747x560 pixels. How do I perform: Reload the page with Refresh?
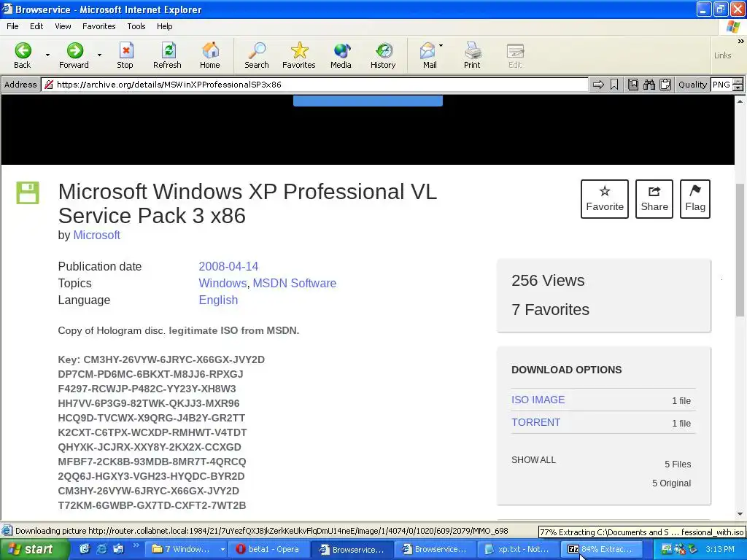(x=169, y=50)
